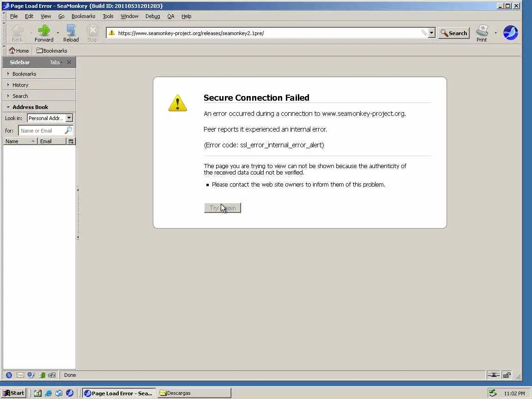Open the URL bar history dropdown
The height and width of the screenshot is (399, 532).
pyautogui.click(x=432, y=33)
